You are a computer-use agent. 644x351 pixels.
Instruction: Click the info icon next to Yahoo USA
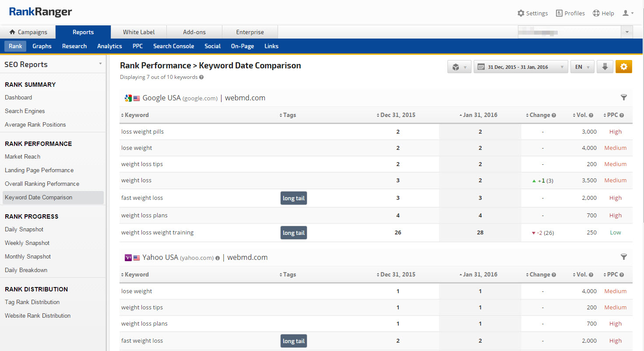(x=218, y=258)
